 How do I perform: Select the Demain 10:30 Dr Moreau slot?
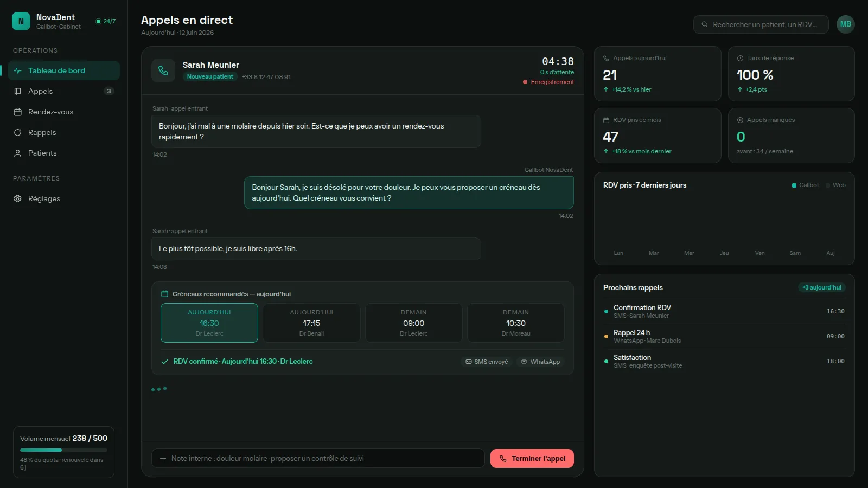(x=516, y=323)
